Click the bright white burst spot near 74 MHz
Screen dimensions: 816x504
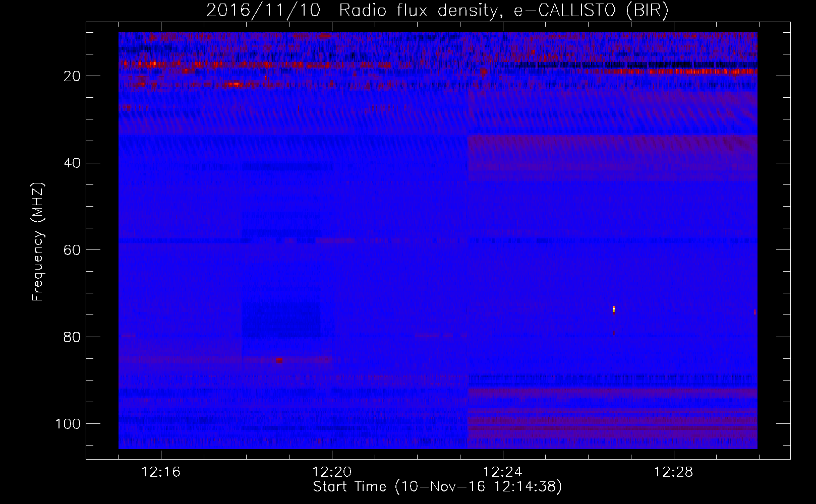click(x=613, y=309)
